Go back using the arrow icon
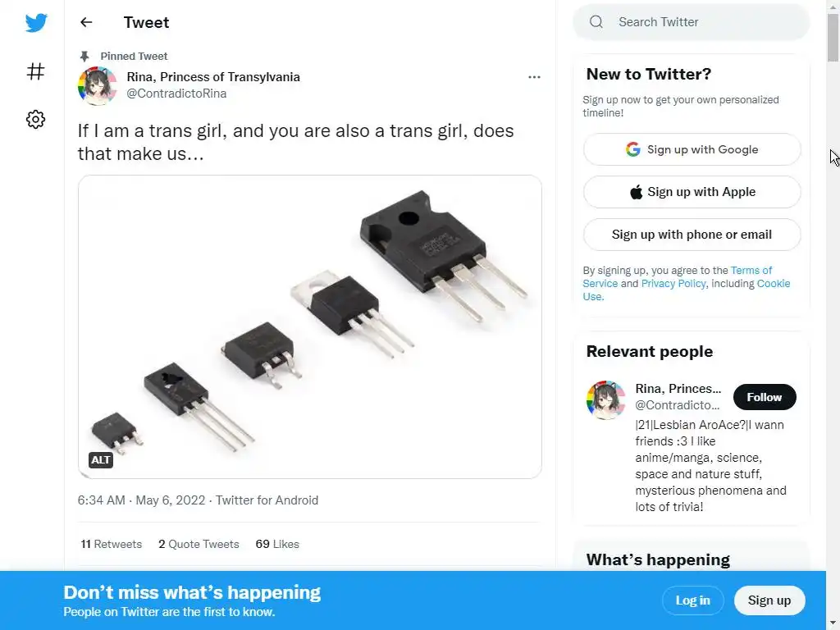Screen dimensions: 840x630 click(86, 23)
